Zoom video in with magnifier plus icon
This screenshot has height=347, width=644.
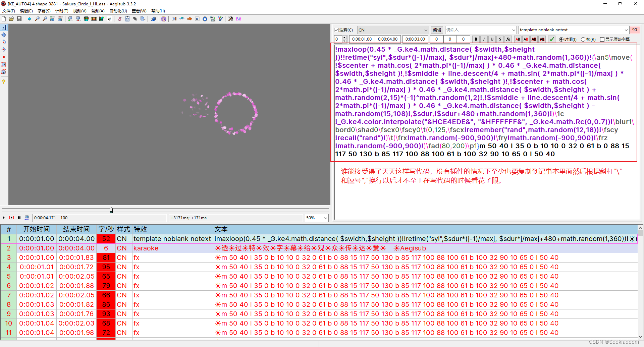tap(37, 19)
